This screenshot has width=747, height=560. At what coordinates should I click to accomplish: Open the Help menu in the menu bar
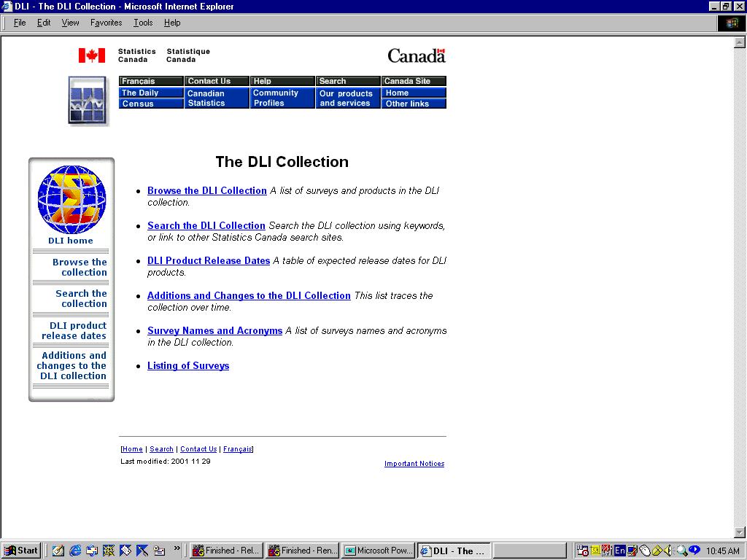pyautogui.click(x=172, y=23)
